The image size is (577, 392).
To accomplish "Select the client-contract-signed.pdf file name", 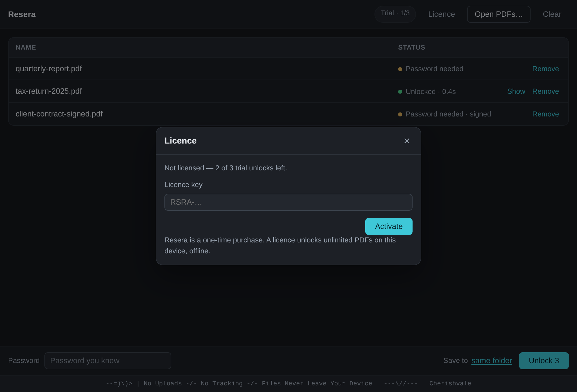I will coord(59,114).
